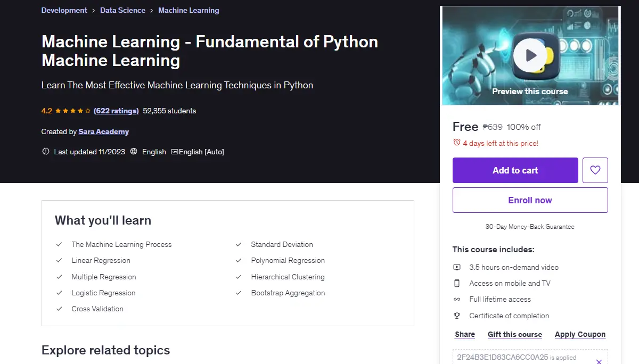Click Certificate of completion text

pos(509,316)
